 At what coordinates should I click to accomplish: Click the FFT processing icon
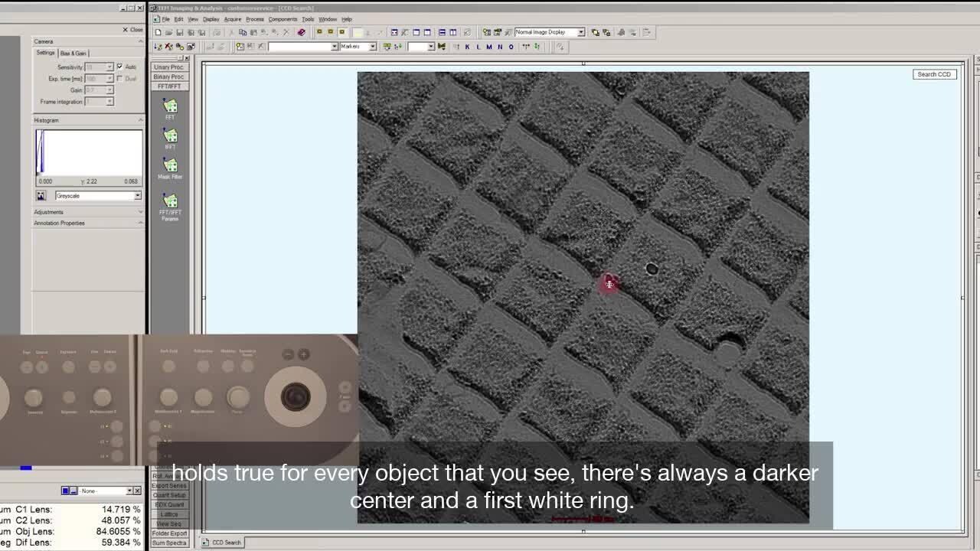(170, 106)
